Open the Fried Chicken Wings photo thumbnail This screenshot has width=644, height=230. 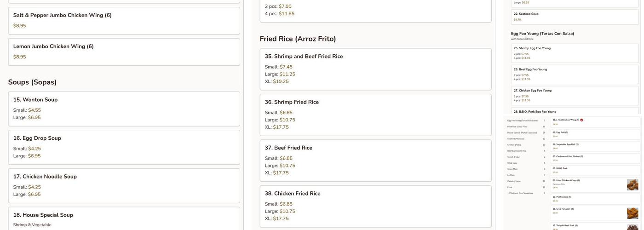coord(632,185)
